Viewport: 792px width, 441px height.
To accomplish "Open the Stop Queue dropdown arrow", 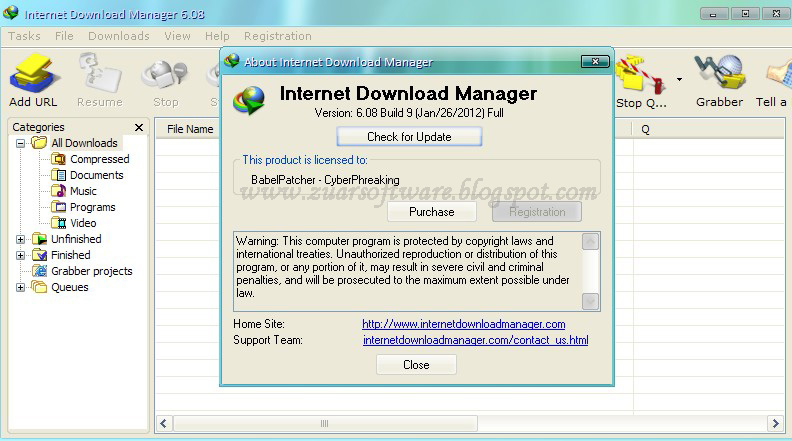I will (679, 79).
